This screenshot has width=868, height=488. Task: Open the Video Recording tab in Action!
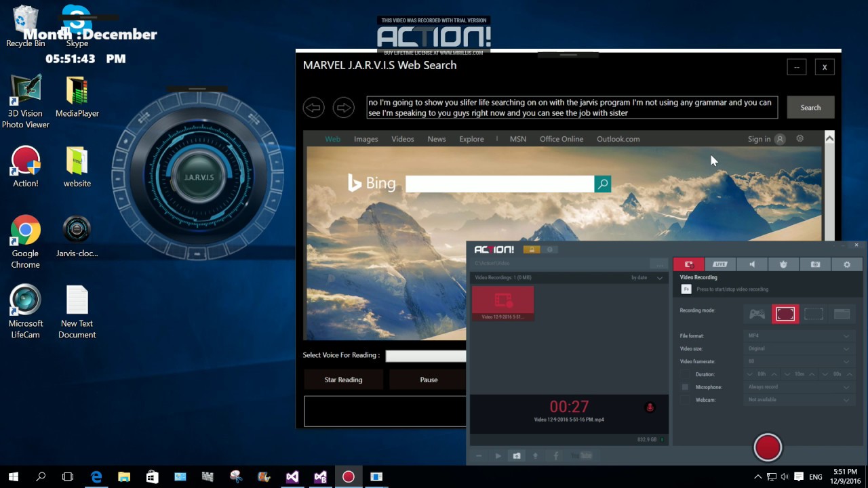click(689, 264)
